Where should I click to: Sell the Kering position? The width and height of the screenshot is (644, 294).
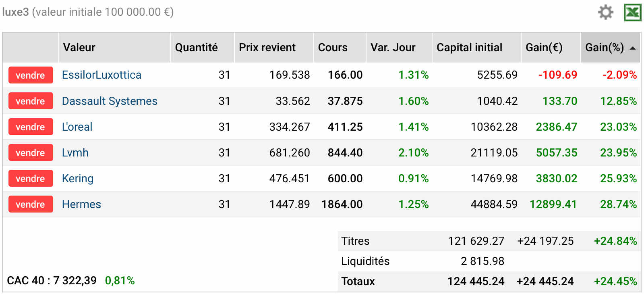point(31,178)
